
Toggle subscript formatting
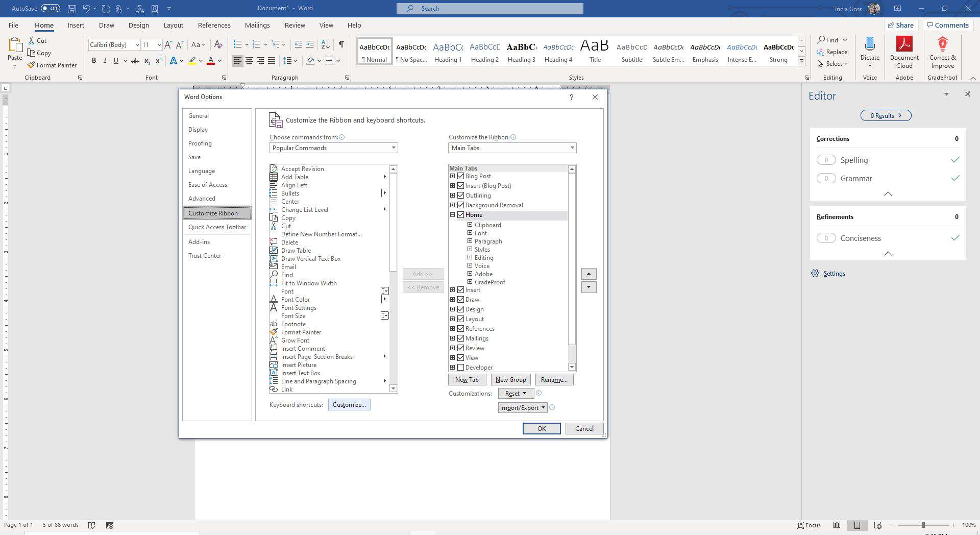[x=147, y=61]
